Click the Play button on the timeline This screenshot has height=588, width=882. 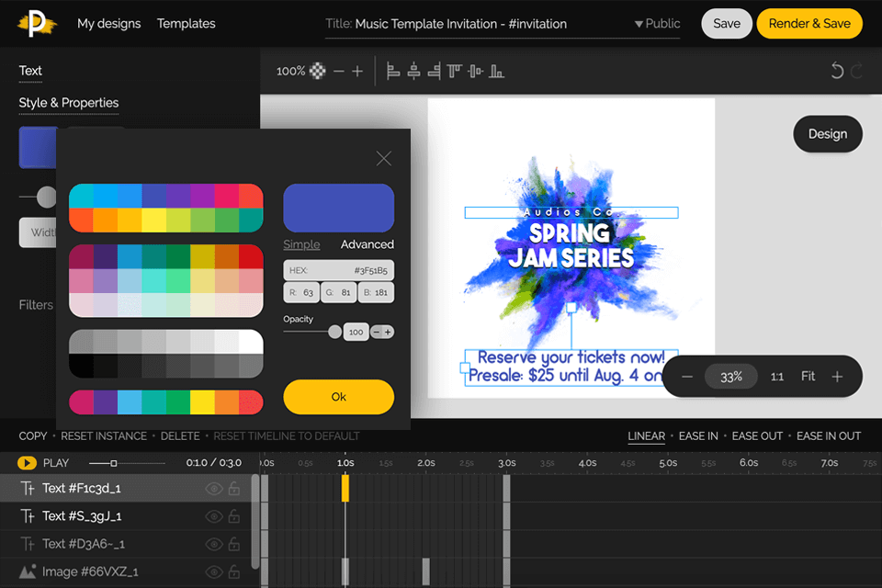pos(27,462)
